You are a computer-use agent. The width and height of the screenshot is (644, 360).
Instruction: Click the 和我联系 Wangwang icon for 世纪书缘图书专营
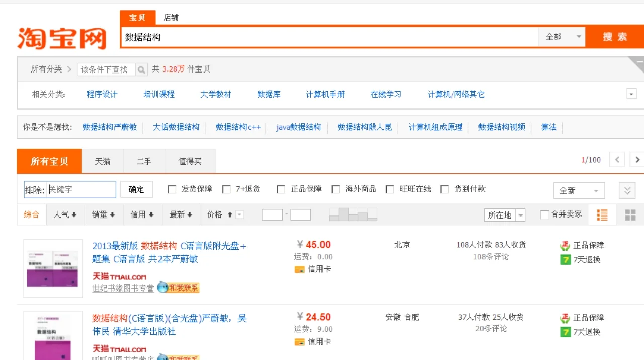[x=179, y=287]
